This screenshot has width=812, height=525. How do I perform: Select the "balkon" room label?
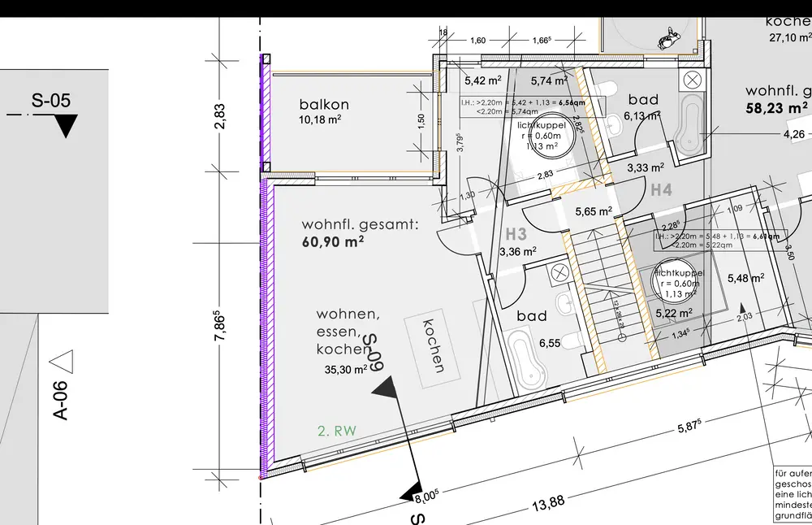(x=324, y=104)
